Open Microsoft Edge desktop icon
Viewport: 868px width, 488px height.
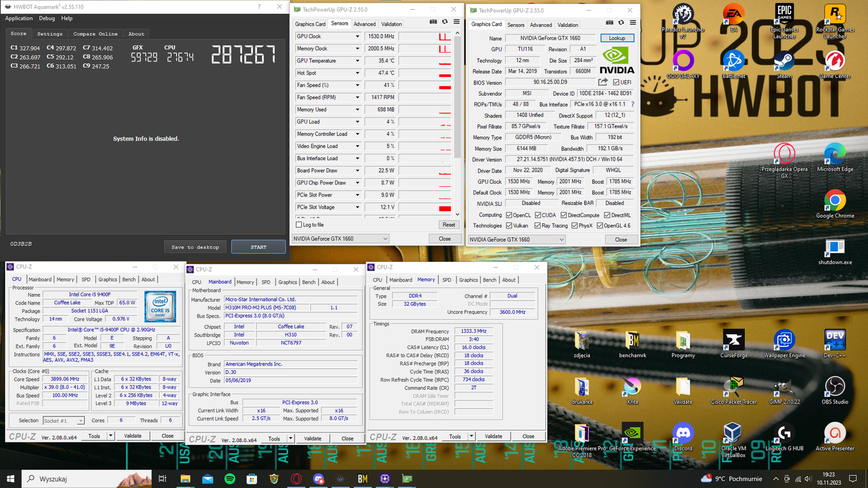[835, 157]
